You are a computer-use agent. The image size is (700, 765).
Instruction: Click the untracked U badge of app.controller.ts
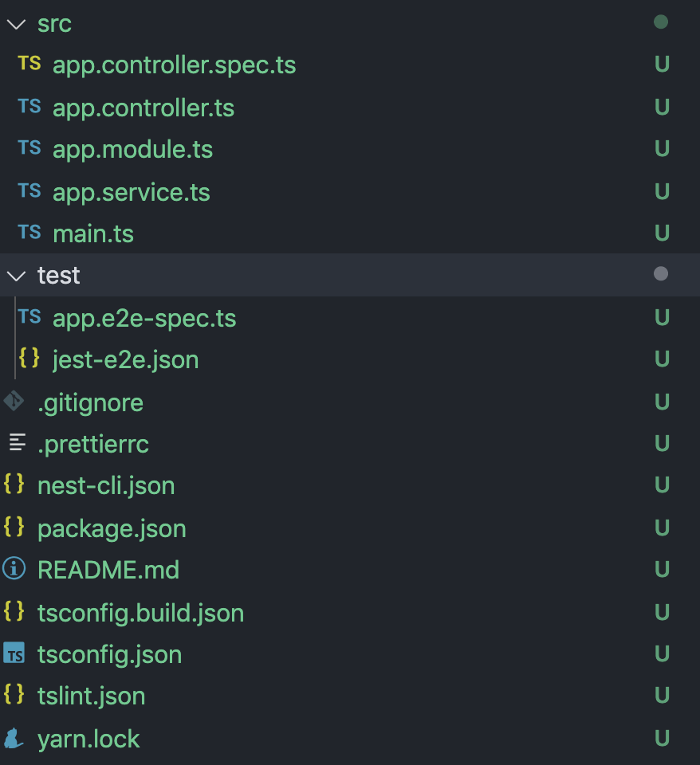click(x=661, y=107)
